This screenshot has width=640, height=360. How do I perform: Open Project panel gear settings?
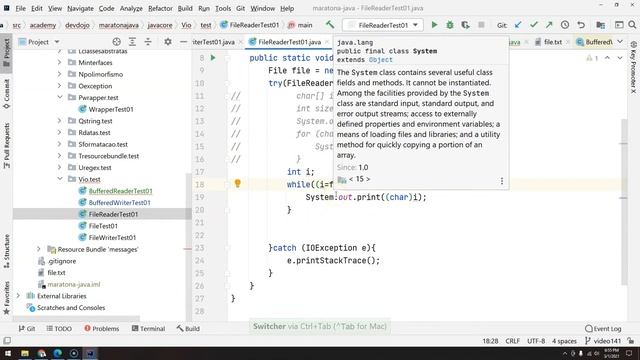168,42
